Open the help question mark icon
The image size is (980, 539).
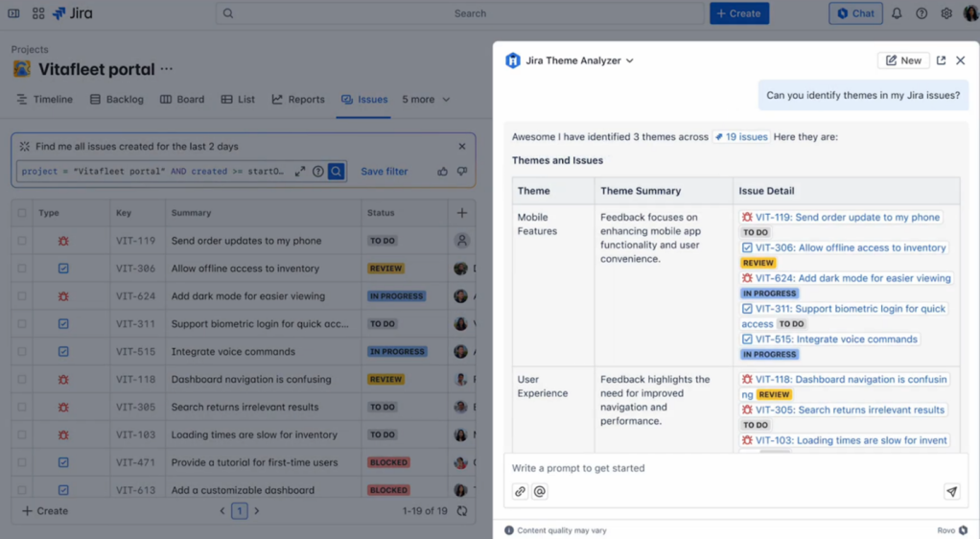click(x=922, y=13)
